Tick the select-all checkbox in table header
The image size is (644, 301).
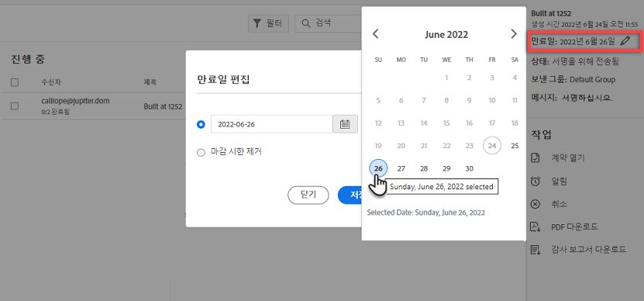(x=15, y=82)
